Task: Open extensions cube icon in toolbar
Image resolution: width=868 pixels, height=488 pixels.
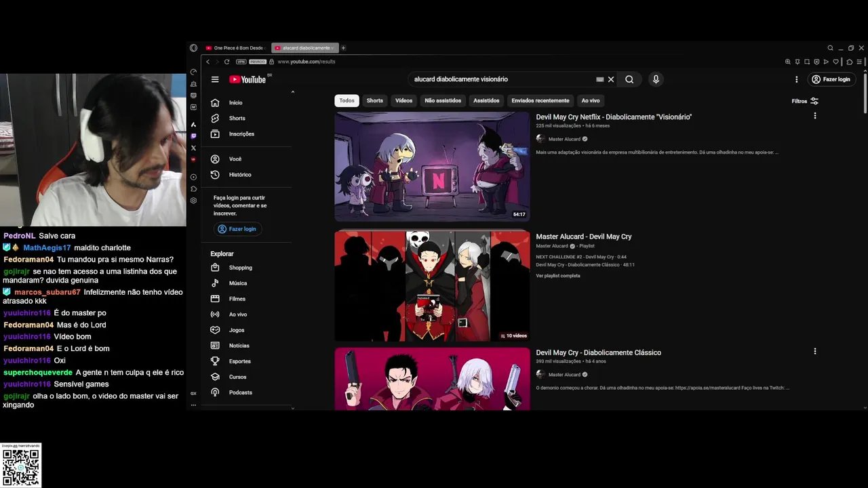Action: point(850,62)
